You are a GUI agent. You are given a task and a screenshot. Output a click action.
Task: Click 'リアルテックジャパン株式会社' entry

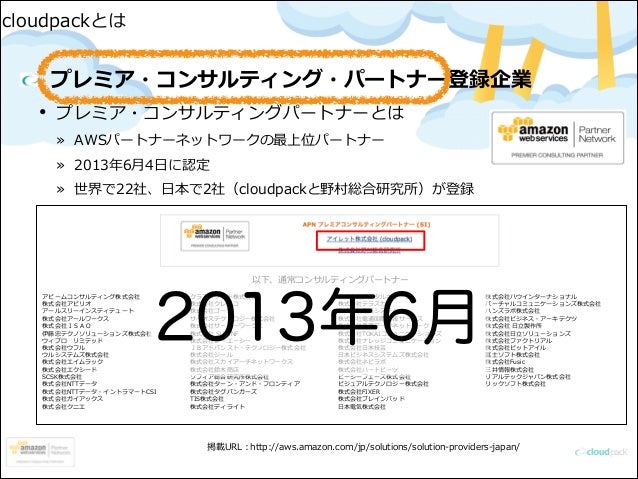pos(528,377)
